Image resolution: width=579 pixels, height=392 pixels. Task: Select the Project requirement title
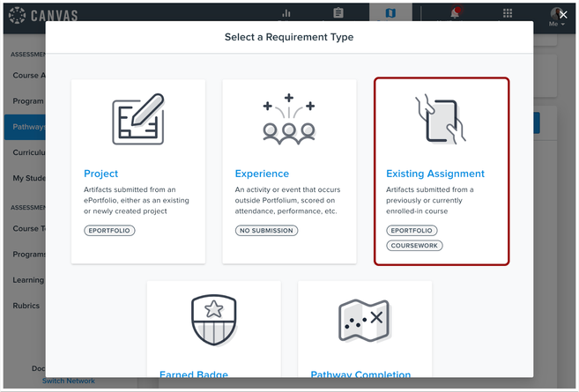100,174
